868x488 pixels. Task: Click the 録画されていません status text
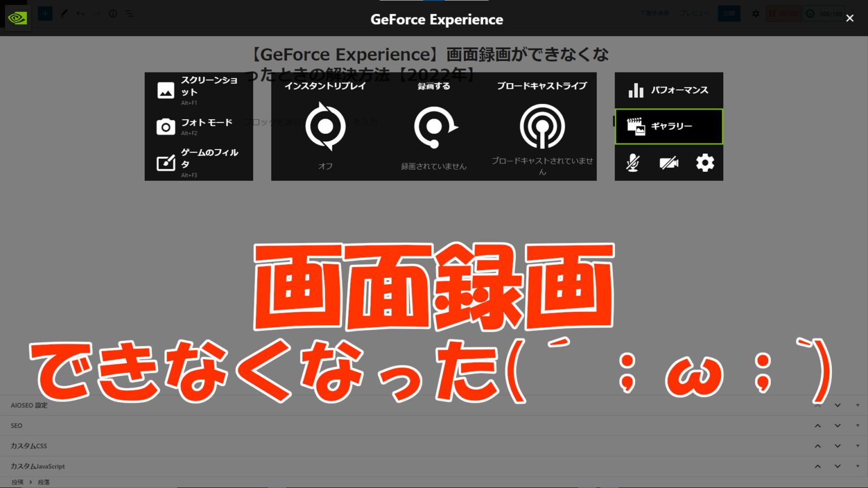(x=434, y=166)
